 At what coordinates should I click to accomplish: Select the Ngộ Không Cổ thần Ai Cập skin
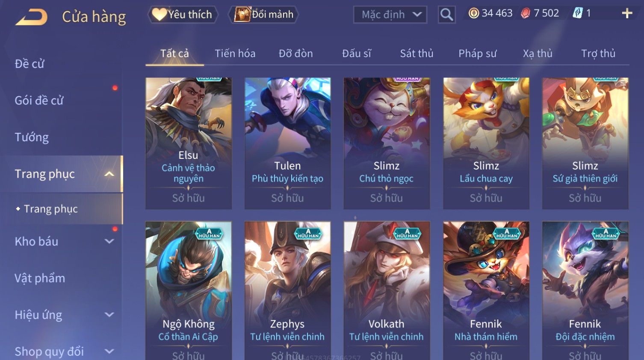(x=189, y=291)
